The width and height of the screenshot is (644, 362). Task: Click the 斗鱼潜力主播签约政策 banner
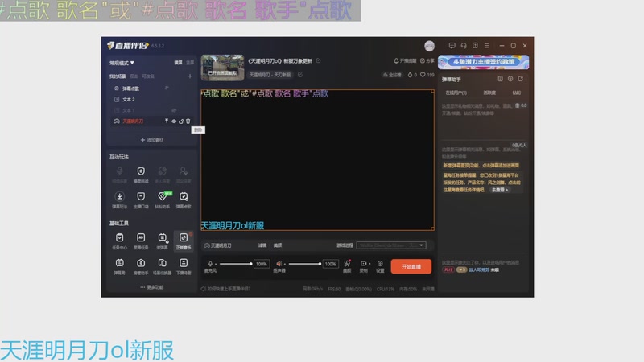coord(484,62)
